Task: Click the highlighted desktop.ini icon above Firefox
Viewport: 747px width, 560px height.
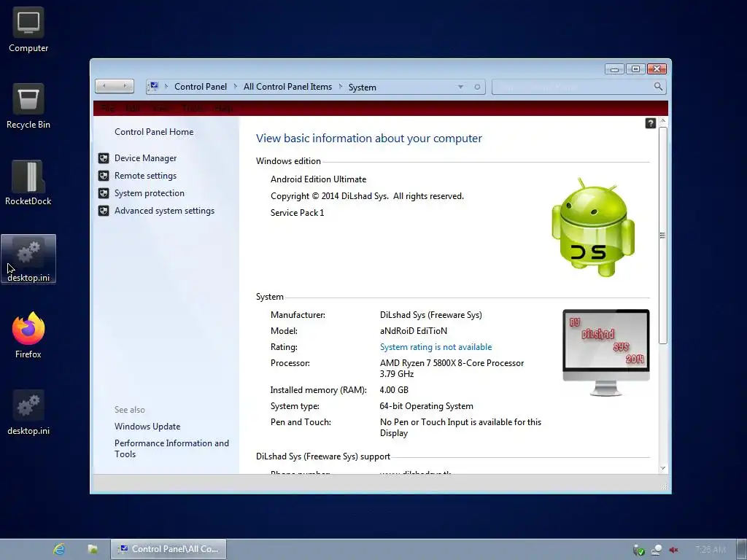Action: (28, 259)
